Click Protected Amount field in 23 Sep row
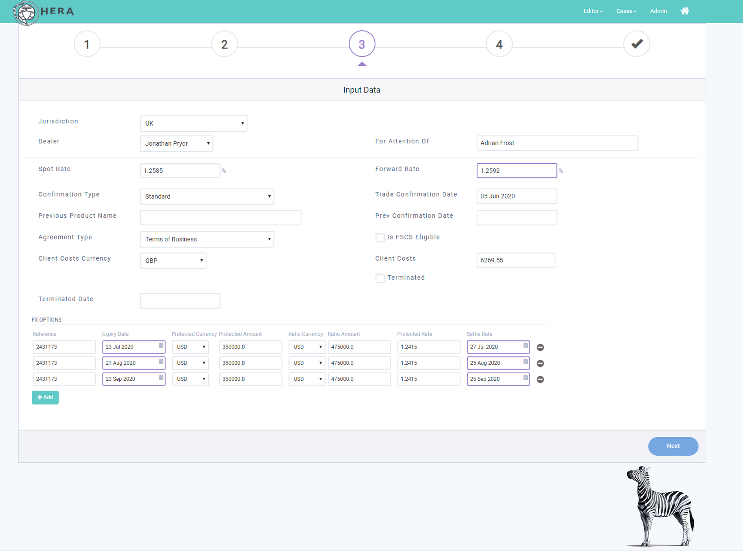The width and height of the screenshot is (743, 560). (251, 379)
